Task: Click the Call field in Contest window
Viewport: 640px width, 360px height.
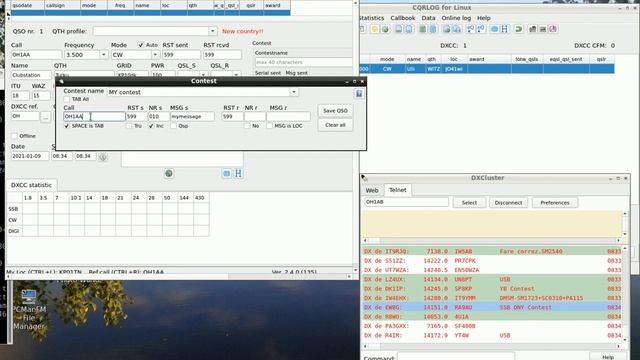Action: click(94, 116)
